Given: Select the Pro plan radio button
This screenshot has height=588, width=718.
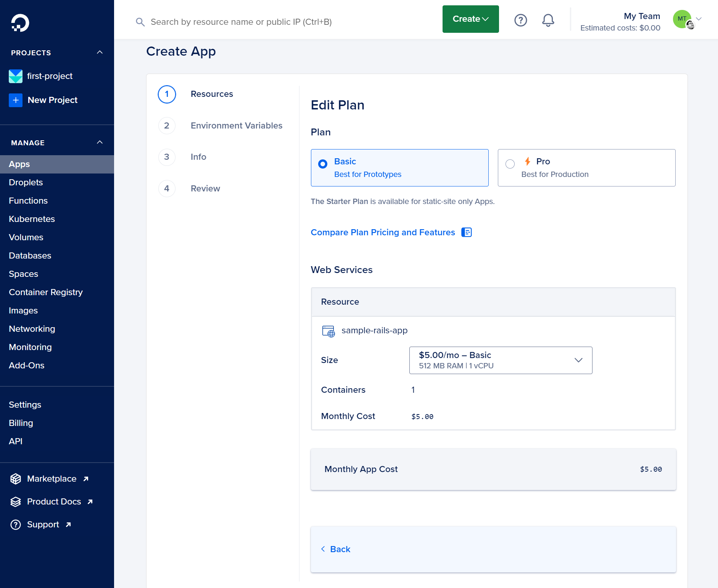Looking at the screenshot, I should click(x=510, y=164).
